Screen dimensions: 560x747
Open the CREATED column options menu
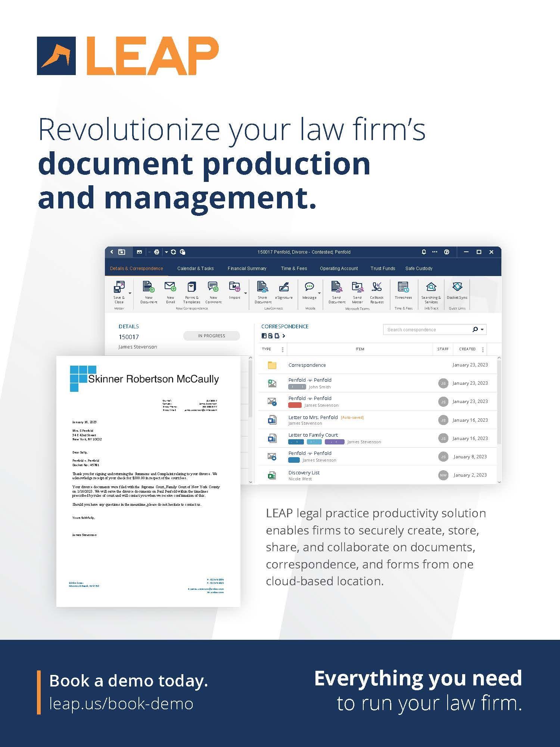pos(483,349)
